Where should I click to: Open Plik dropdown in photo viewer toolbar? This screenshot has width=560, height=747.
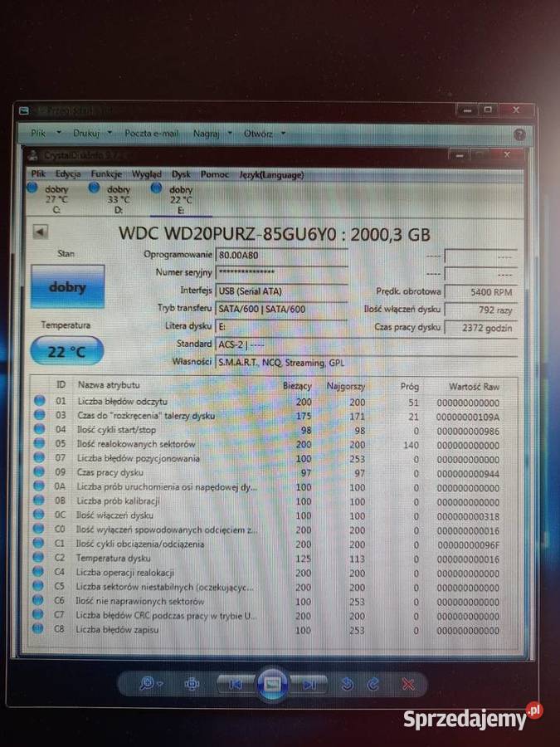point(46,134)
